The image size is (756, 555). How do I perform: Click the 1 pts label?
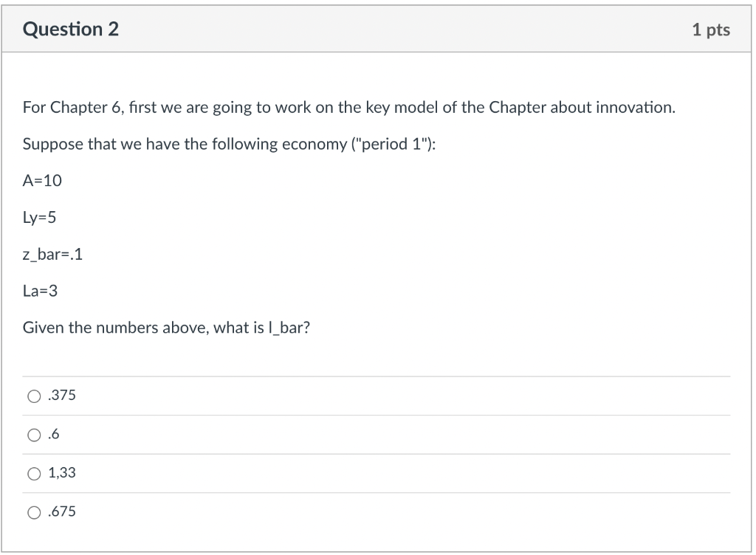pyautogui.click(x=712, y=30)
